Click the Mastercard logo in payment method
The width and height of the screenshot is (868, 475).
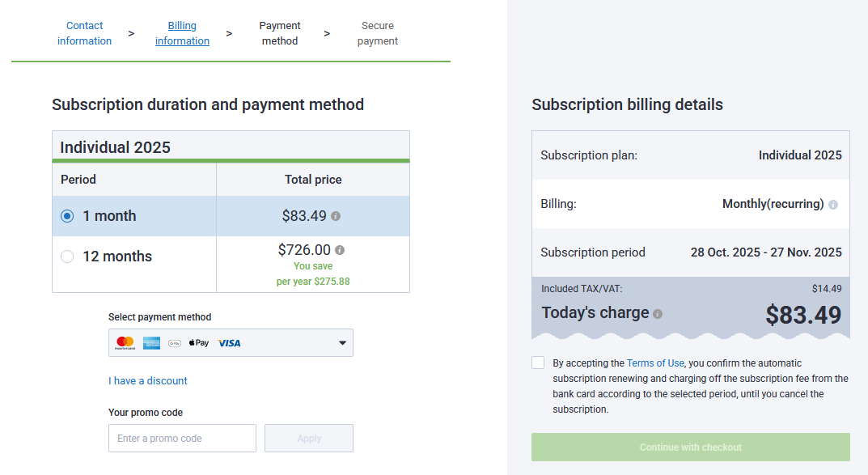click(125, 343)
